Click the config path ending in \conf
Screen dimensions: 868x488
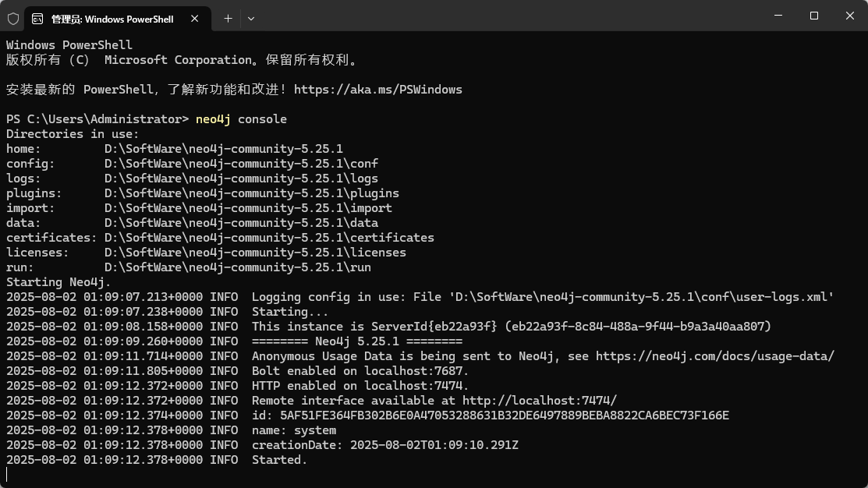point(241,164)
